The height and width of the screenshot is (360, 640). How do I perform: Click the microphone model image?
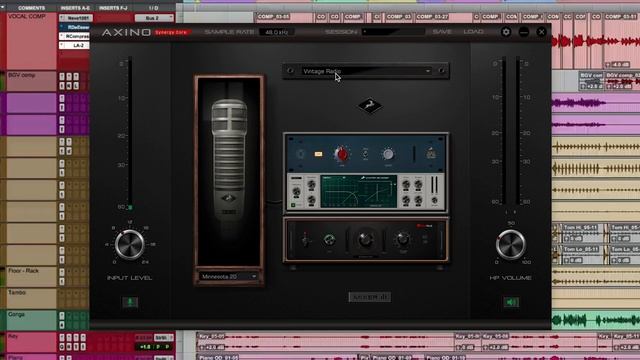pyautogui.click(x=229, y=171)
